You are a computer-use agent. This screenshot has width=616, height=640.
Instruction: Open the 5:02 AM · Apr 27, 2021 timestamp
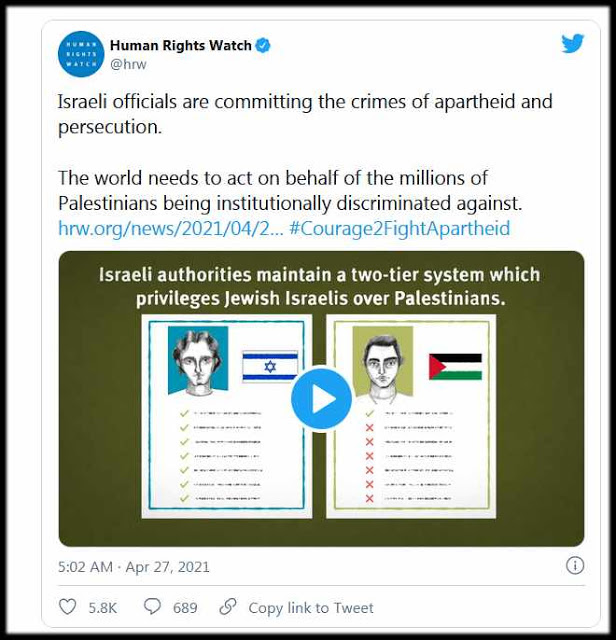point(133,567)
